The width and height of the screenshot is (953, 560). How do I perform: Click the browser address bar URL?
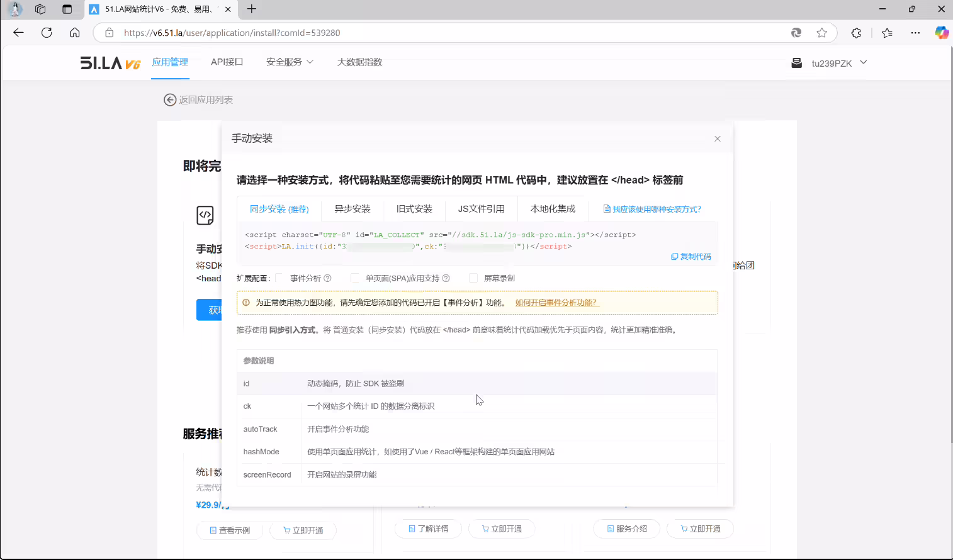pyautogui.click(x=232, y=33)
